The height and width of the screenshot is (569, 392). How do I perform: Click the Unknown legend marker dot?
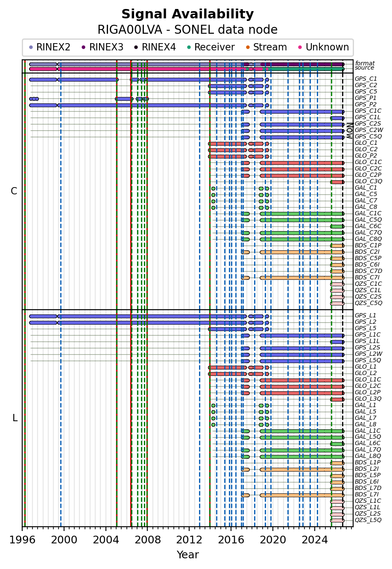pyautogui.click(x=300, y=47)
